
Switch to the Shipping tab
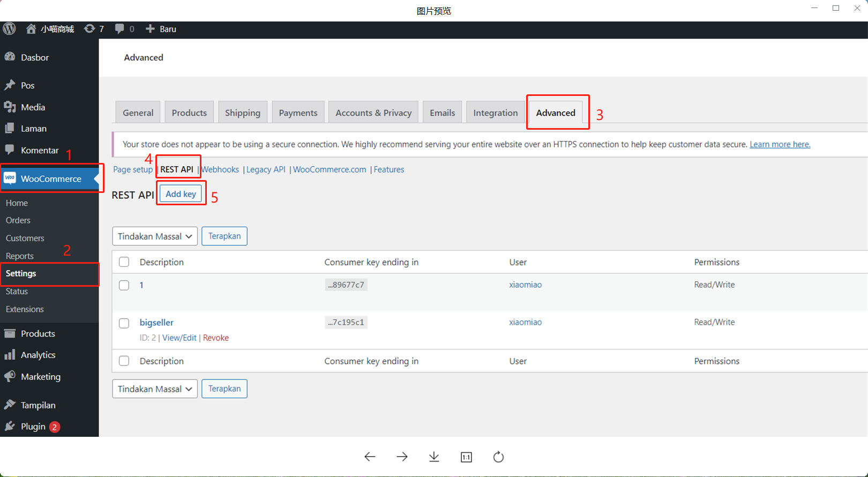[x=243, y=113]
